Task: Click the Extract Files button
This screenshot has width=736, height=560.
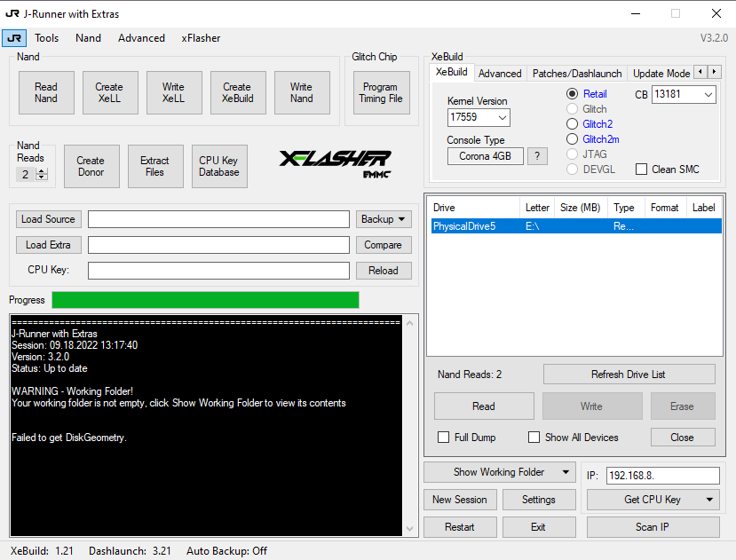Action: click(154, 166)
